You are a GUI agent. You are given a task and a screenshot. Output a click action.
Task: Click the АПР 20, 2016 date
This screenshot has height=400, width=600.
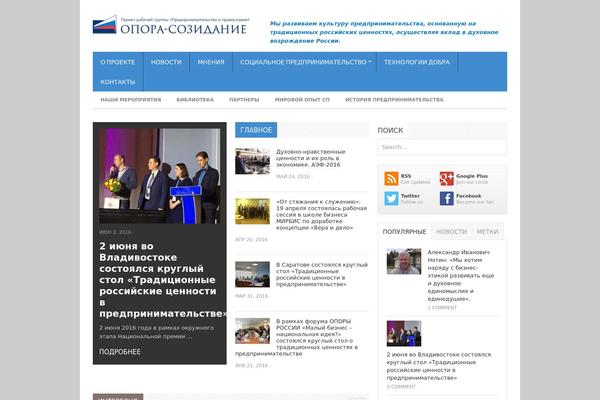point(251,240)
